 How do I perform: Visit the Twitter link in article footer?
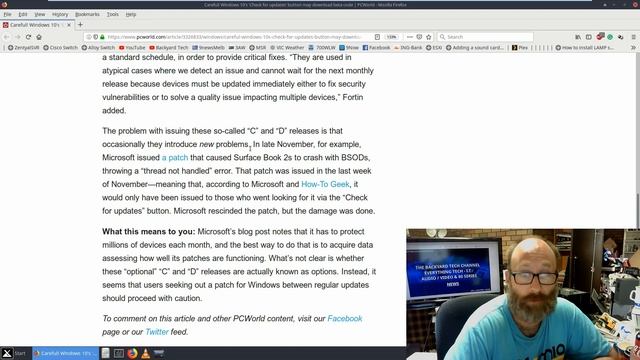point(157,332)
